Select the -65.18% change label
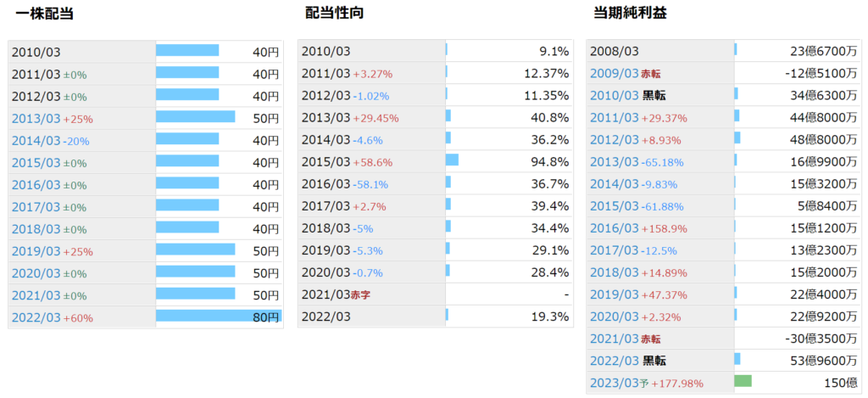 point(662,162)
